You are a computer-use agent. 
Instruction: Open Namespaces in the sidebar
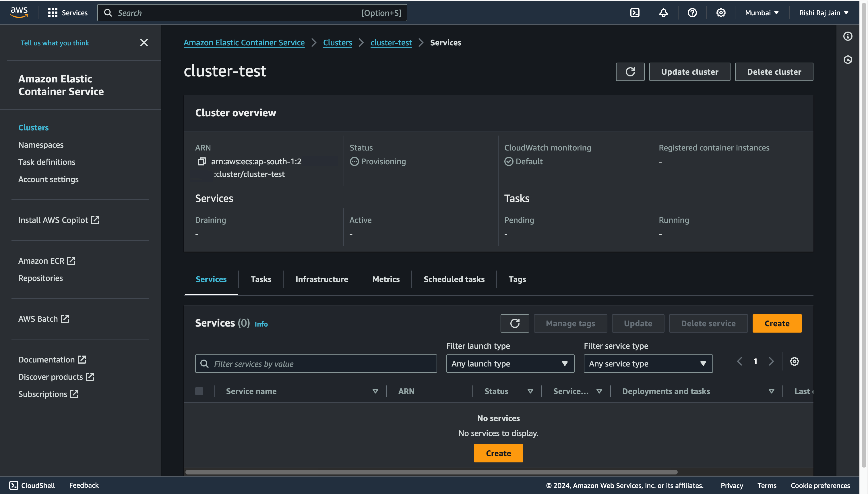click(41, 145)
